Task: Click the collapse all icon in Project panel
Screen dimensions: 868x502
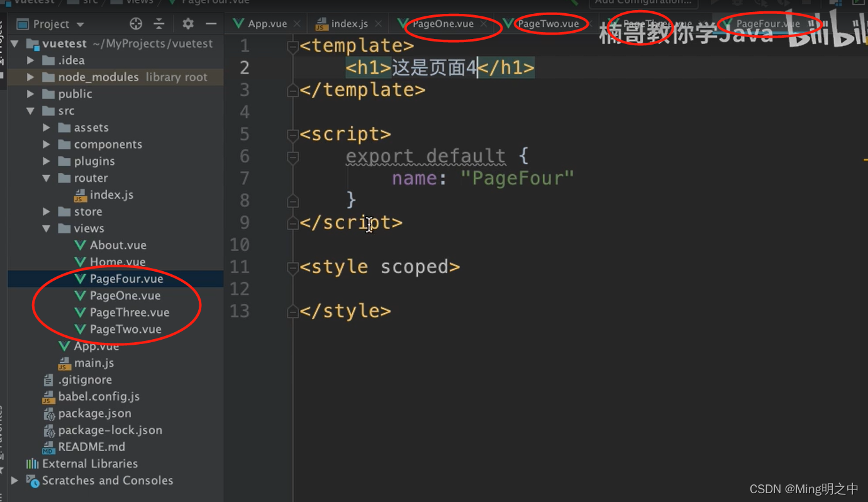Action: (x=159, y=24)
